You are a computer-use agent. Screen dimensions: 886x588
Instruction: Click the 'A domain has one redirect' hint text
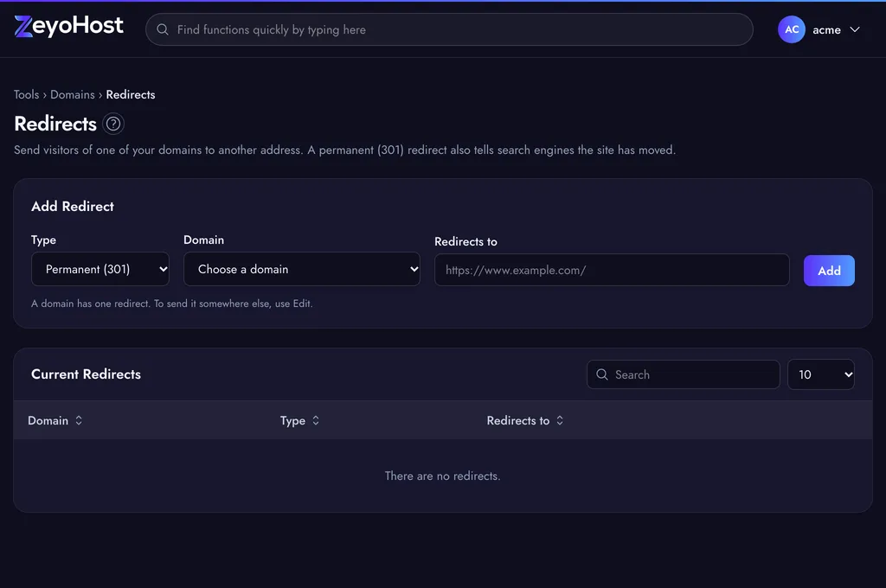[172, 304]
